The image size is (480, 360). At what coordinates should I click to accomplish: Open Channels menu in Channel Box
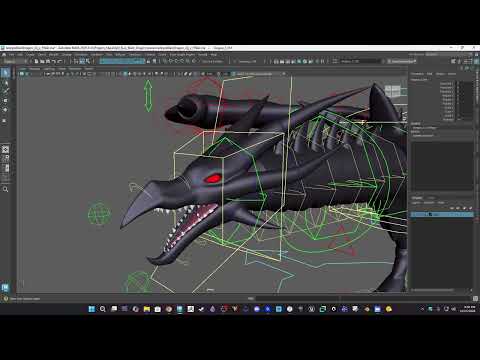tap(417, 74)
